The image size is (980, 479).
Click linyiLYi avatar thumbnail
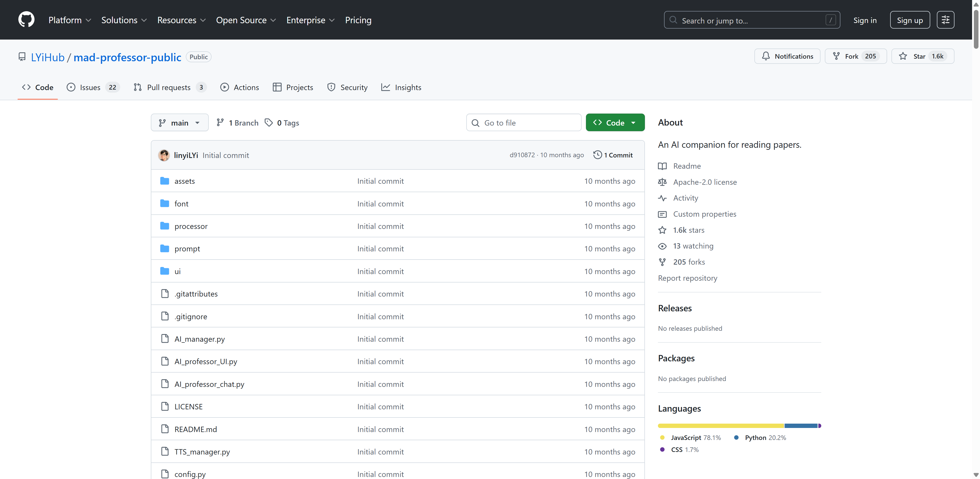(164, 155)
